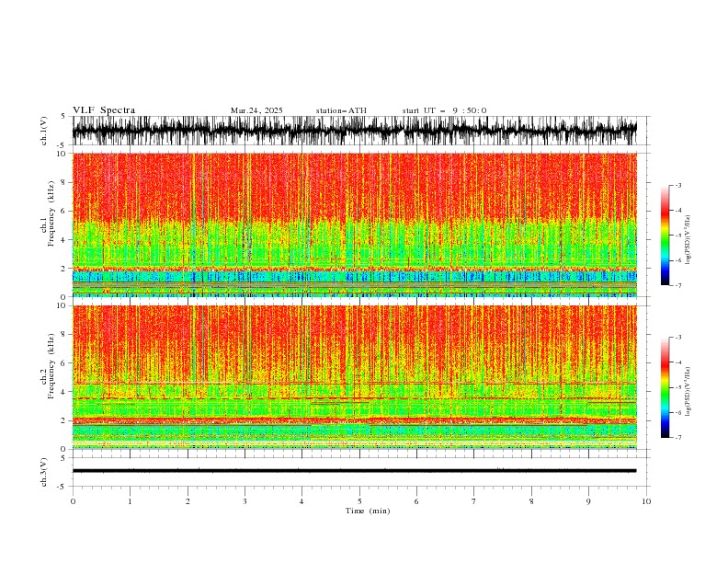Click the ch.2 spectrogram color scale bar
Viewport: 728px width, 563px height.
(665, 387)
